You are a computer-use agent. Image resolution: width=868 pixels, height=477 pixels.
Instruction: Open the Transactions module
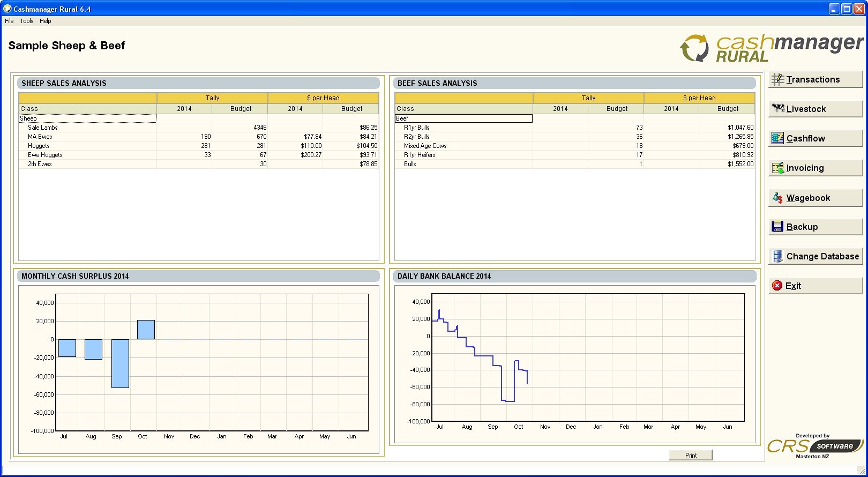[x=815, y=79]
